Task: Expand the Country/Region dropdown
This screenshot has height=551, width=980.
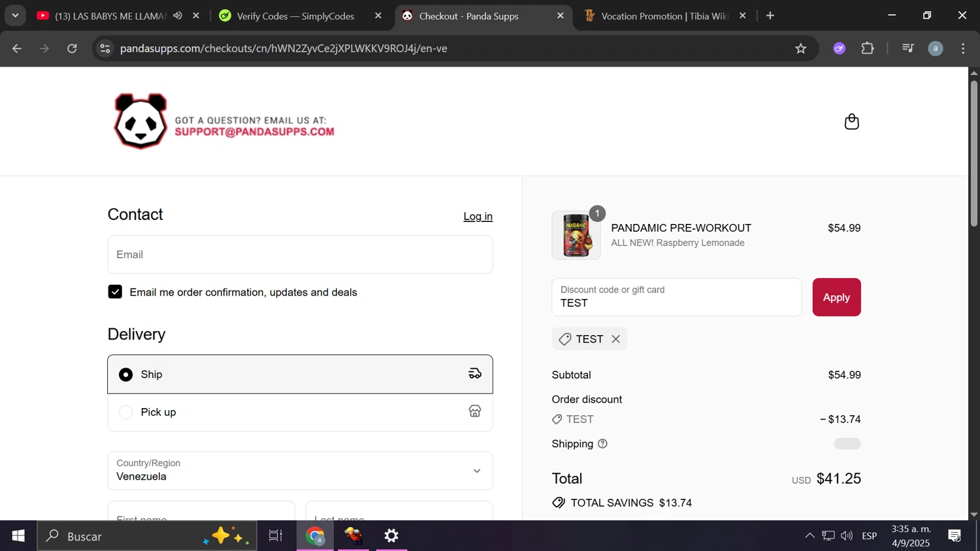Action: pyautogui.click(x=300, y=471)
